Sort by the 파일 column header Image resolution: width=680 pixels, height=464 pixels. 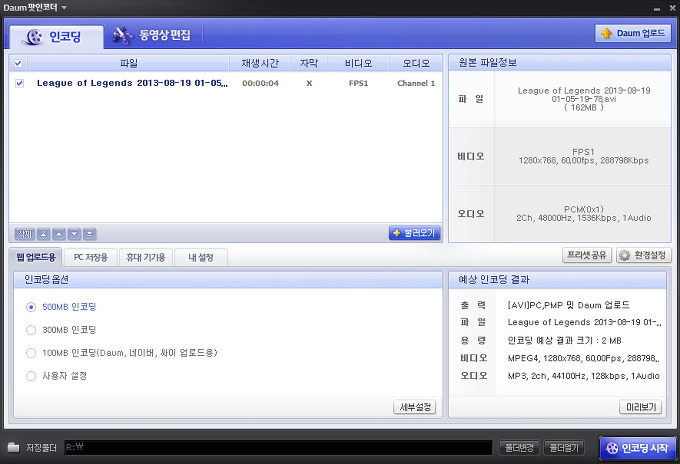pyautogui.click(x=128, y=63)
